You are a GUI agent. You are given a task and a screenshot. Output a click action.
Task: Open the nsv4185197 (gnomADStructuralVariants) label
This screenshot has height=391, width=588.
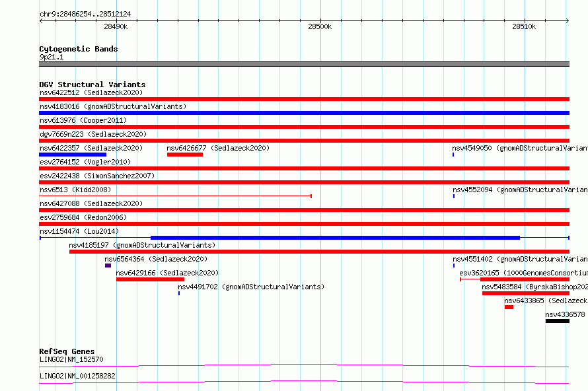click(x=142, y=245)
